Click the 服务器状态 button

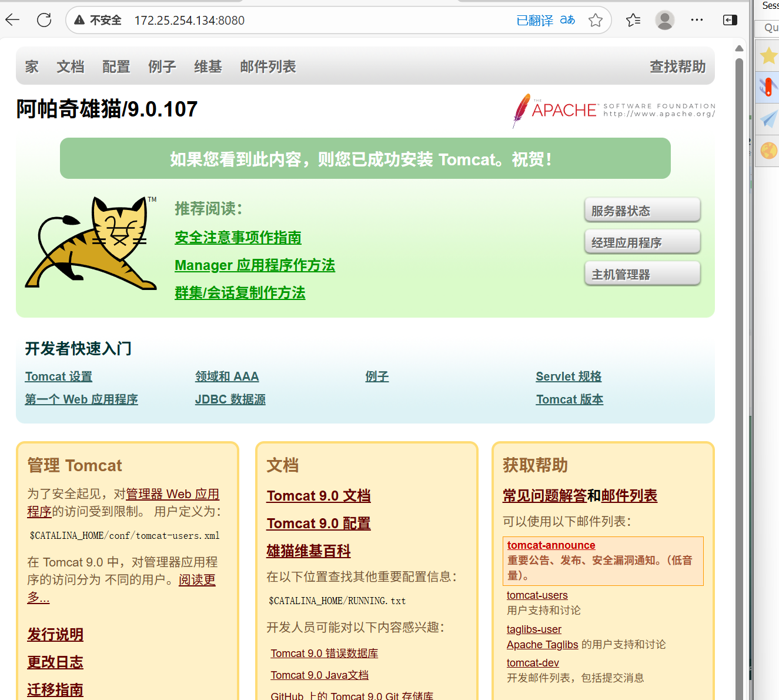pos(643,210)
